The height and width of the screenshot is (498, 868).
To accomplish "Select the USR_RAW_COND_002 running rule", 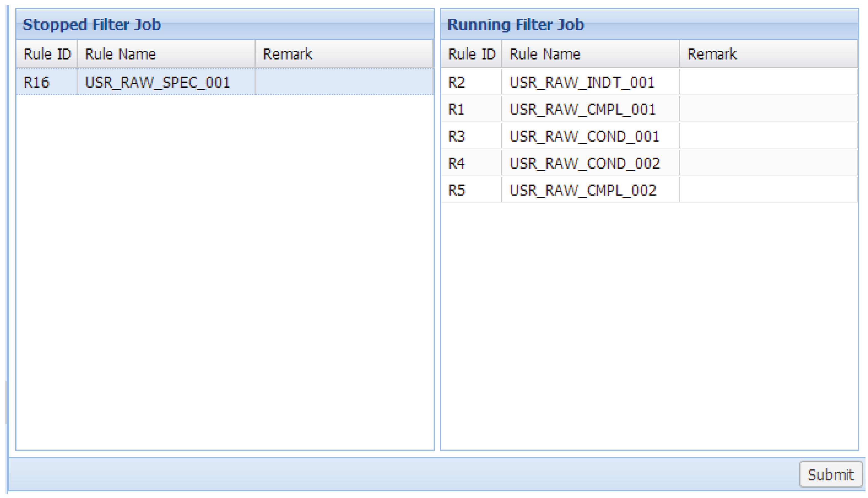I will tap(584, 163).
